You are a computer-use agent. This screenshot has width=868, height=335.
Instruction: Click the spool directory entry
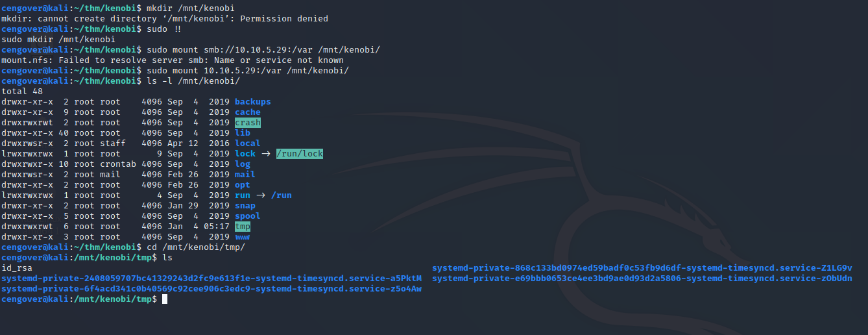pyautogui.click(x=247, y=216)
